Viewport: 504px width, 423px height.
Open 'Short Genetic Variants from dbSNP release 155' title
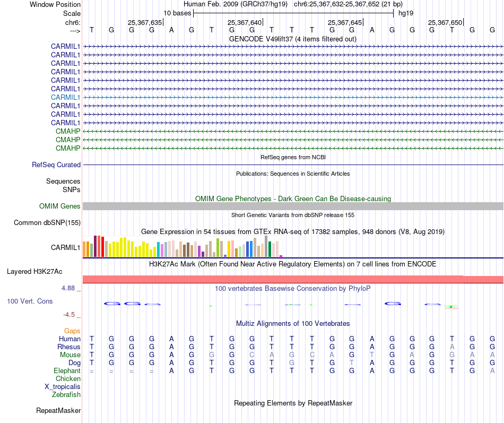tap(293, 215)
